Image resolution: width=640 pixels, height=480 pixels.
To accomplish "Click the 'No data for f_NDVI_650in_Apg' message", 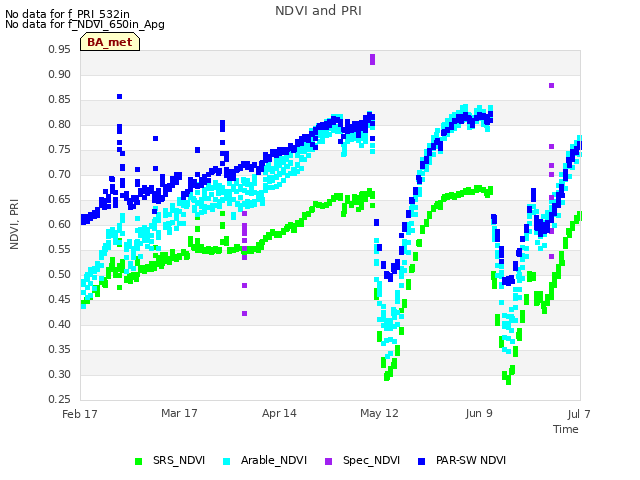I will [85, 24].
